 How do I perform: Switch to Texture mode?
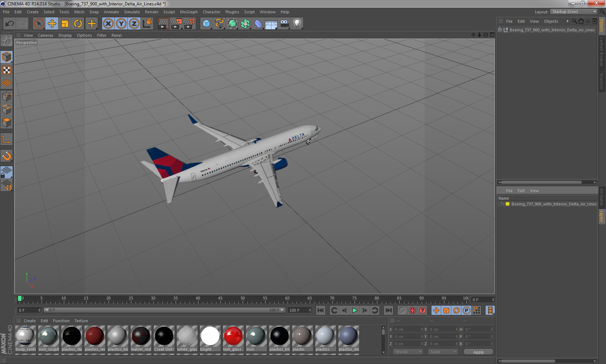coord(6,70)
